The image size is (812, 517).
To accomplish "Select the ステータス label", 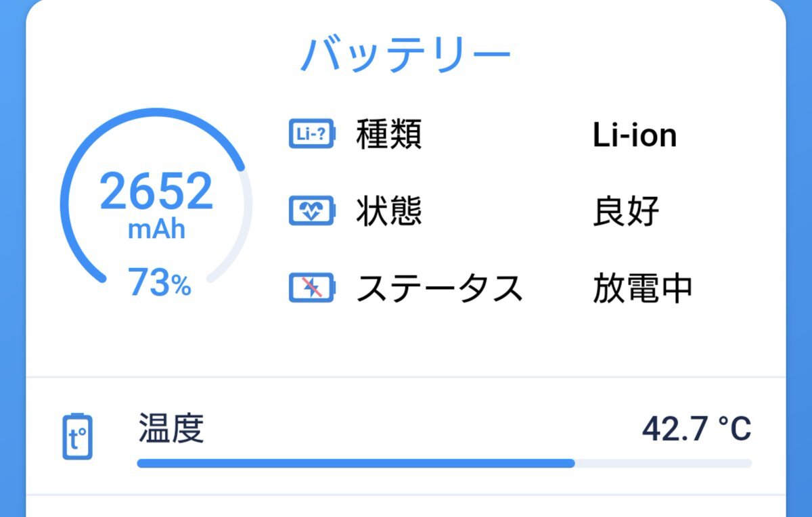I will coord(440,288).
